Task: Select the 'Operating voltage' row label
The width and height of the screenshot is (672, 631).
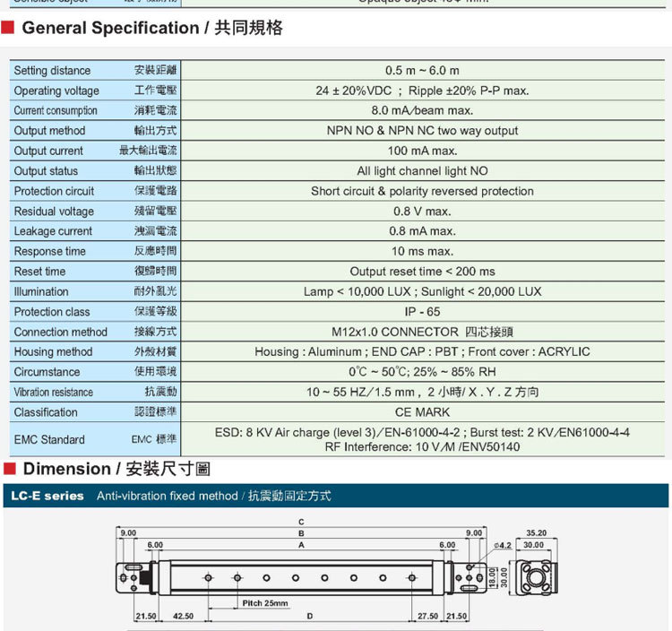Action: coord(56,91)
